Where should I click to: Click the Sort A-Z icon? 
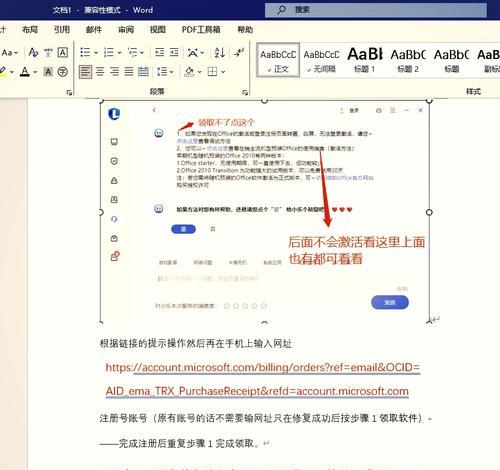click(x=219, y=52)
